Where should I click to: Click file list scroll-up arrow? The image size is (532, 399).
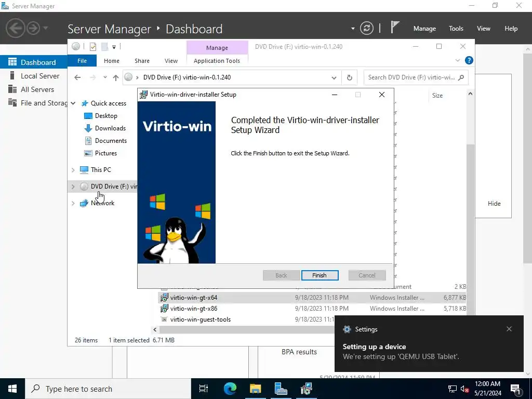coord(470,94)
